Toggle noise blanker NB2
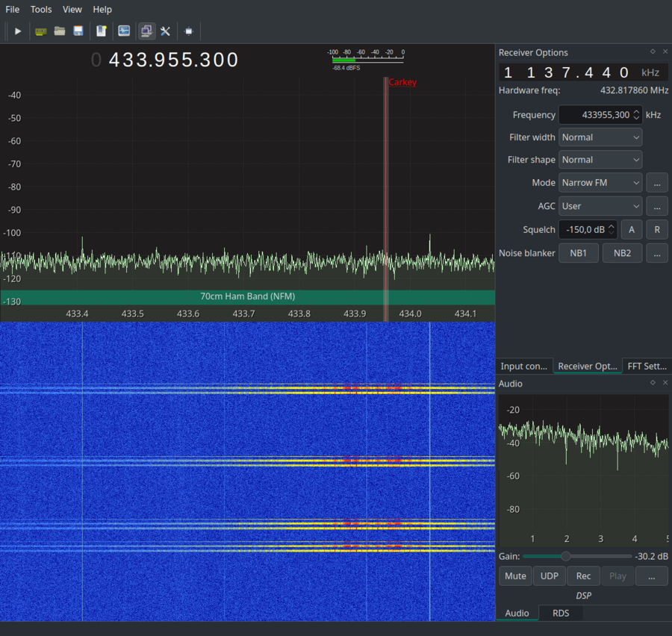This screenshot has width=672, height=636. [x=622, y=253]
